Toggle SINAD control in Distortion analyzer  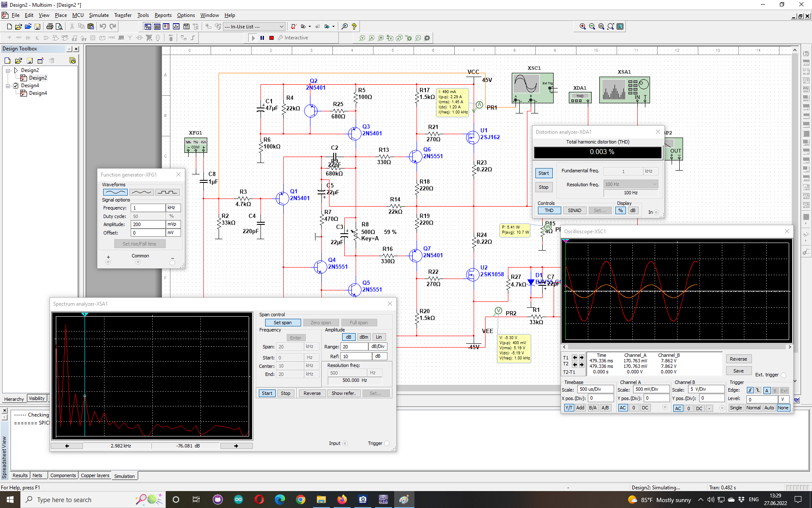pyautogui.click(x=574, y=210)
